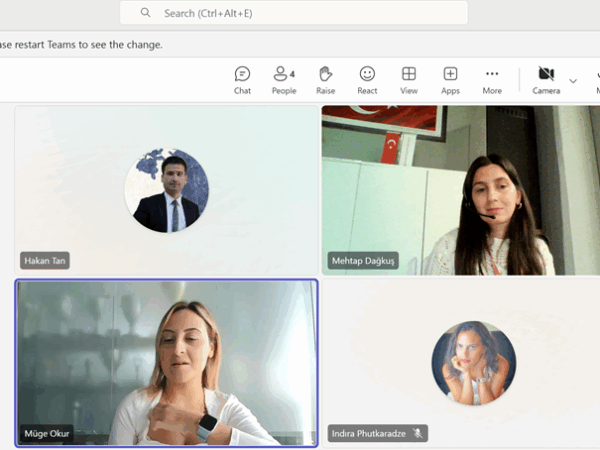Open the Apps menu in toolbar

click(x=450, y=80)
